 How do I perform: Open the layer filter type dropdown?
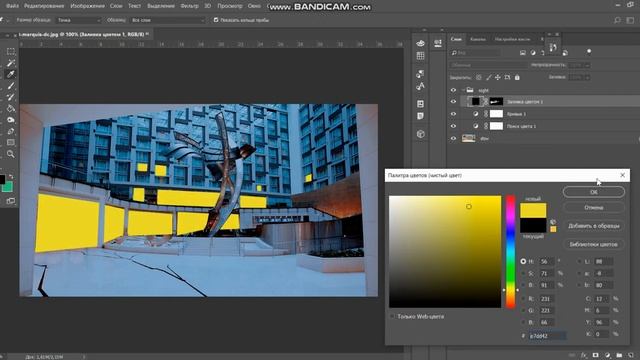point(476,53)
